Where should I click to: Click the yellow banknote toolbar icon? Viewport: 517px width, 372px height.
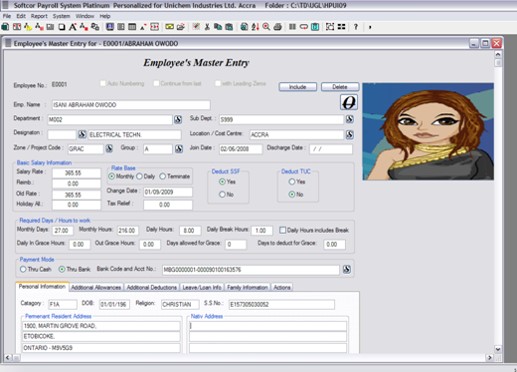(169, 27)
